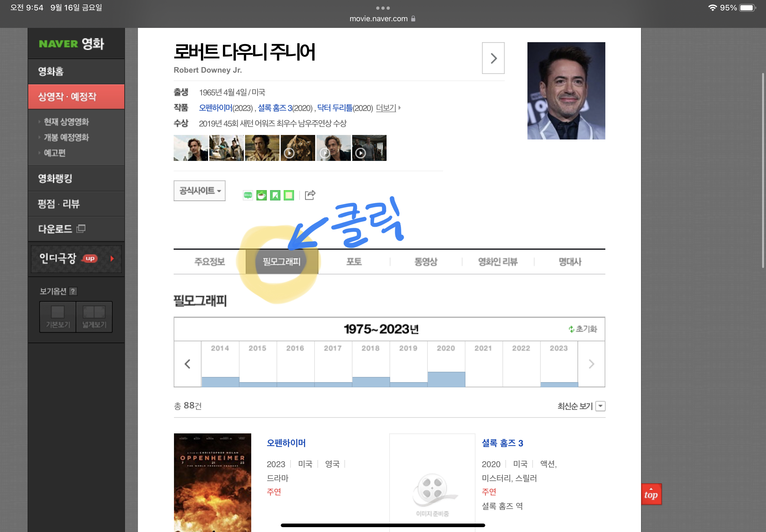Open 평점·리뷰 sidebar menu
The height and width of the screenshot is (532, 766).
coord(76,204)
